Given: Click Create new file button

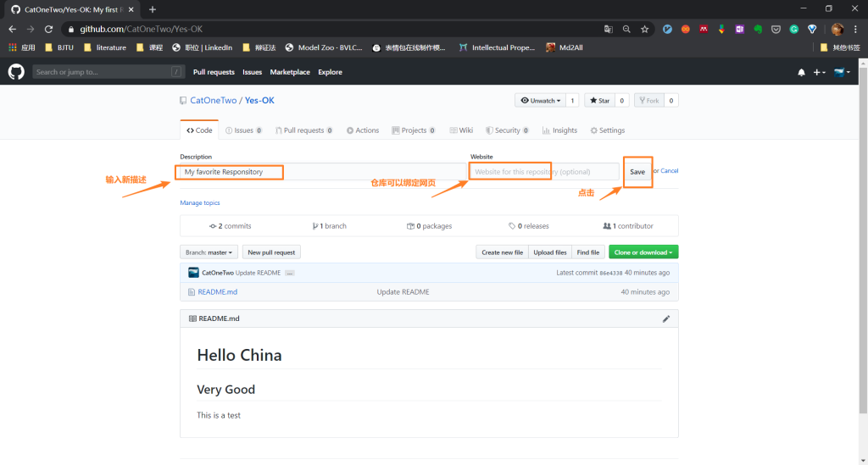Looking at the screenshot, I should pos(502,252).
